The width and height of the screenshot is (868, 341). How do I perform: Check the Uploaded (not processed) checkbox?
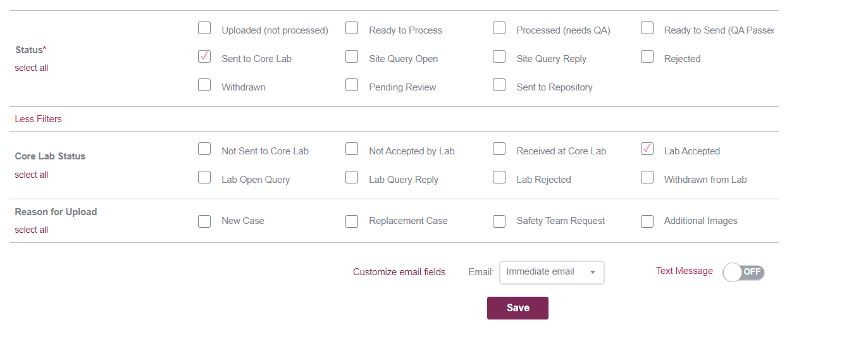tap(204, 28)
